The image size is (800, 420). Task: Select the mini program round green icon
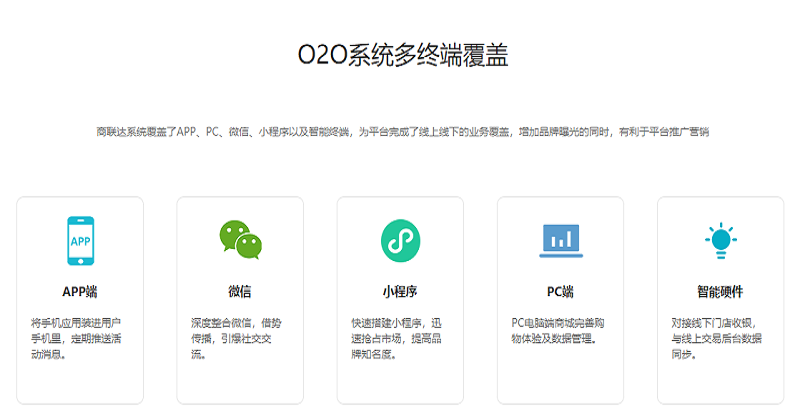400,240
